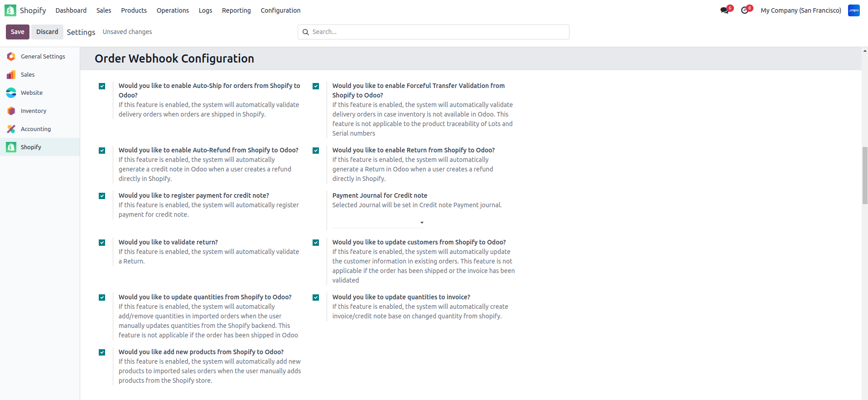Screen dimensions: 868x400
Task: Click the settings Search input field
Action: (x=434, y=32)
